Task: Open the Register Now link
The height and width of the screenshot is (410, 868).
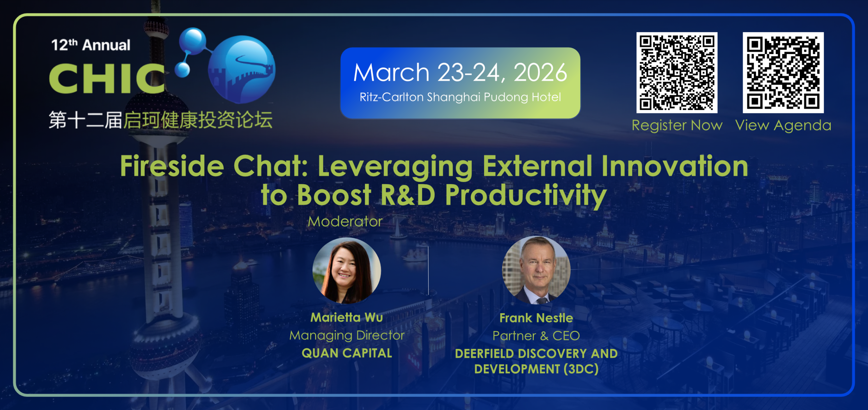Action: 677,125
